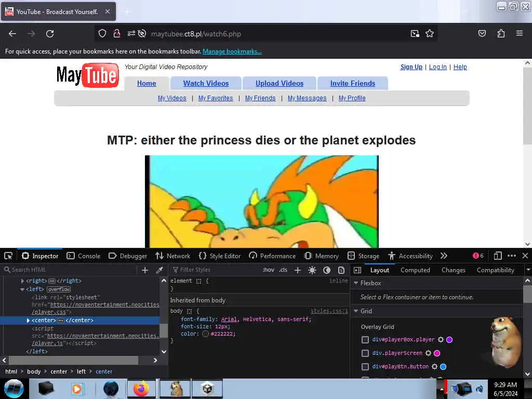Image resolution: width=532 pixels, height=399 pixels.
Task: Click the red error count badge
Action: click(478, 256)
